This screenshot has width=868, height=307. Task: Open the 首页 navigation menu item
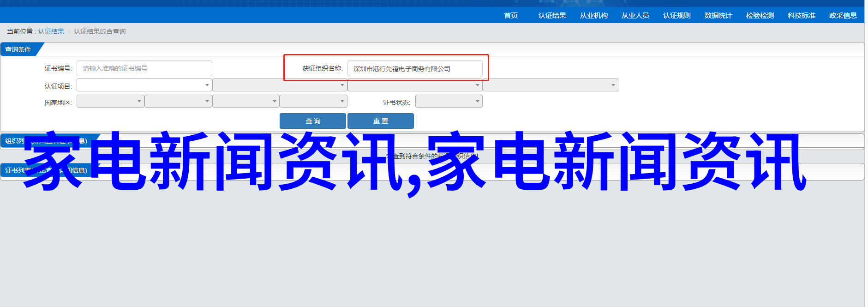[510, 16]
